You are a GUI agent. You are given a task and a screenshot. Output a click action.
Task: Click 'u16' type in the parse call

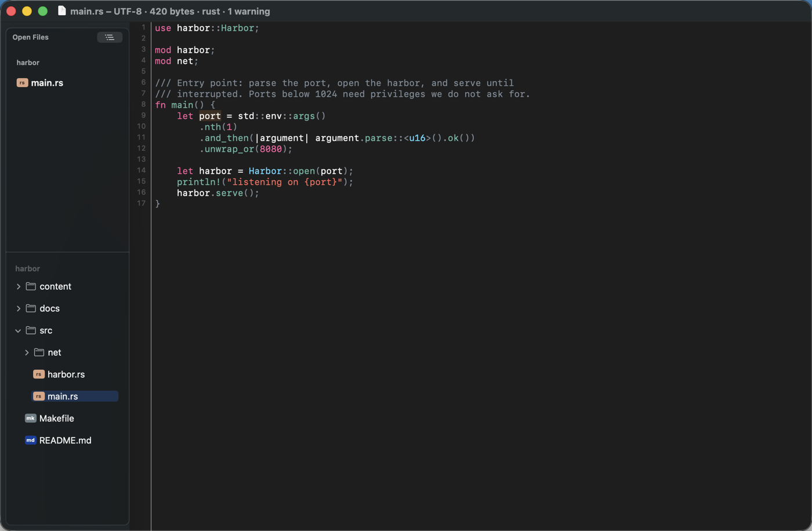[417, 138]
